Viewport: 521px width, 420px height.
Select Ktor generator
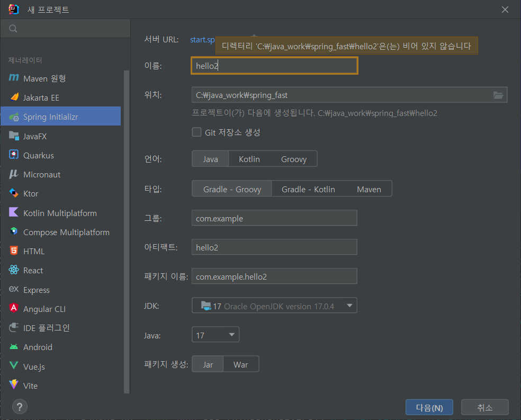point(61,194)
